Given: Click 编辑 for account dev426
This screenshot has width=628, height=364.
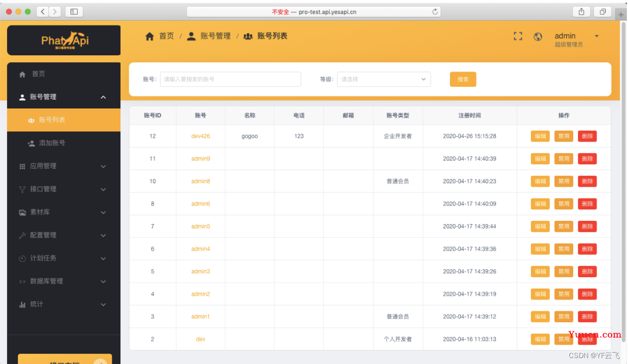Looking at the screenshot, I should (540, 136).
